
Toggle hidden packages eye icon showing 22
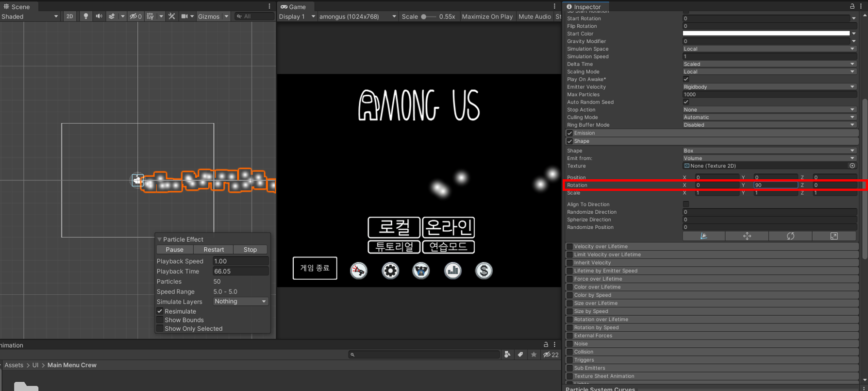tap(551, 355)
